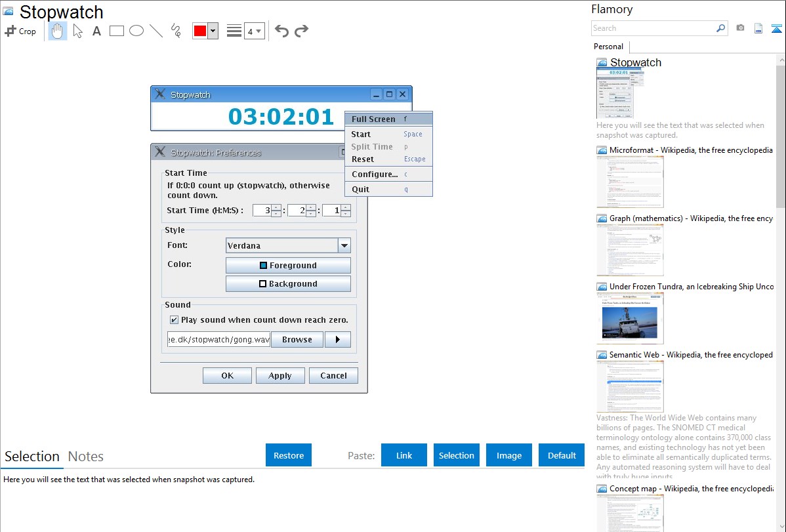
Task: Click the blue Selection paste button
Action: pos(457,455)
